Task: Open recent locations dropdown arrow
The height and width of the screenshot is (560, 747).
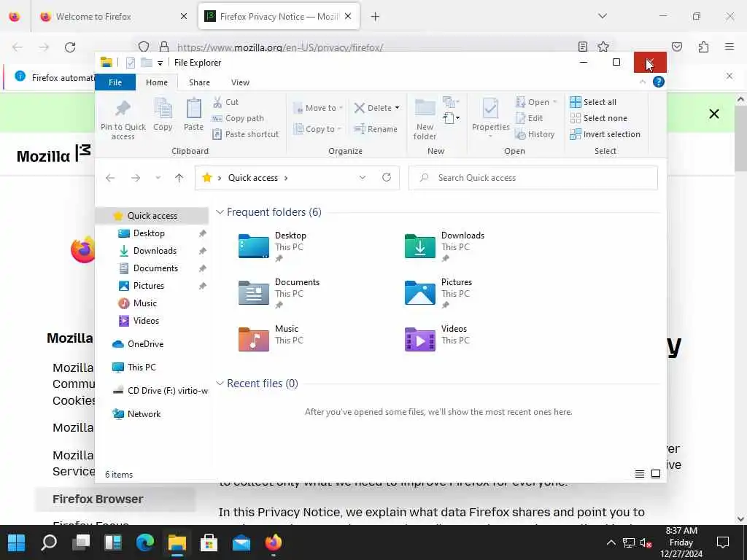Action: [158, 178]
